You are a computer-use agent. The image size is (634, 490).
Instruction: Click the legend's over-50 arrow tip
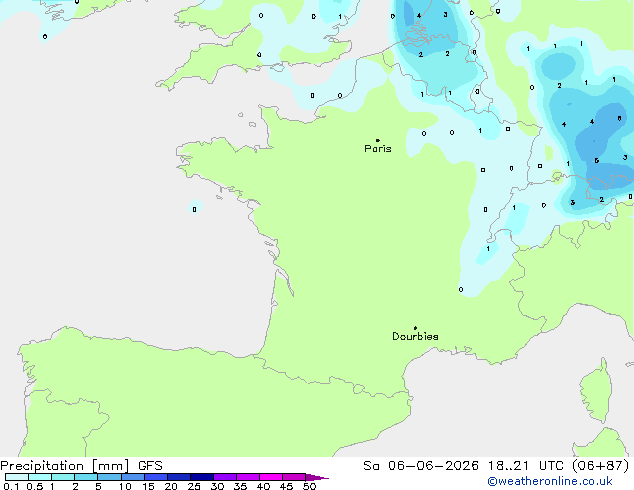click(x=317, y=477)
